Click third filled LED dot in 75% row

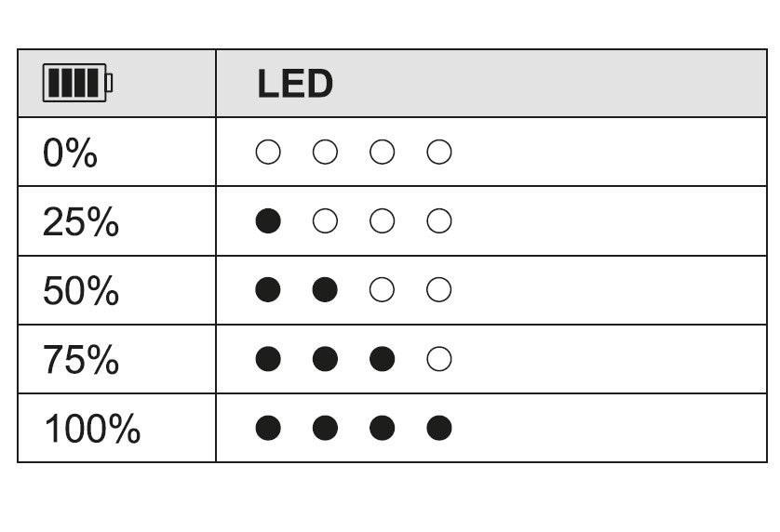tap(382, 359)
